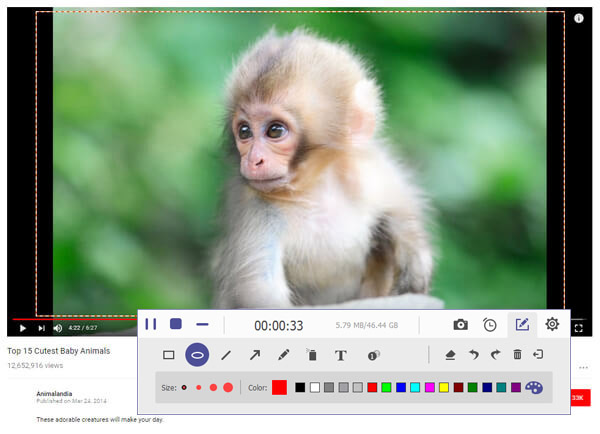Pick the pencil freehand tool
The image size is (600, 434).
pyautogui.click(x=284, y=355)
